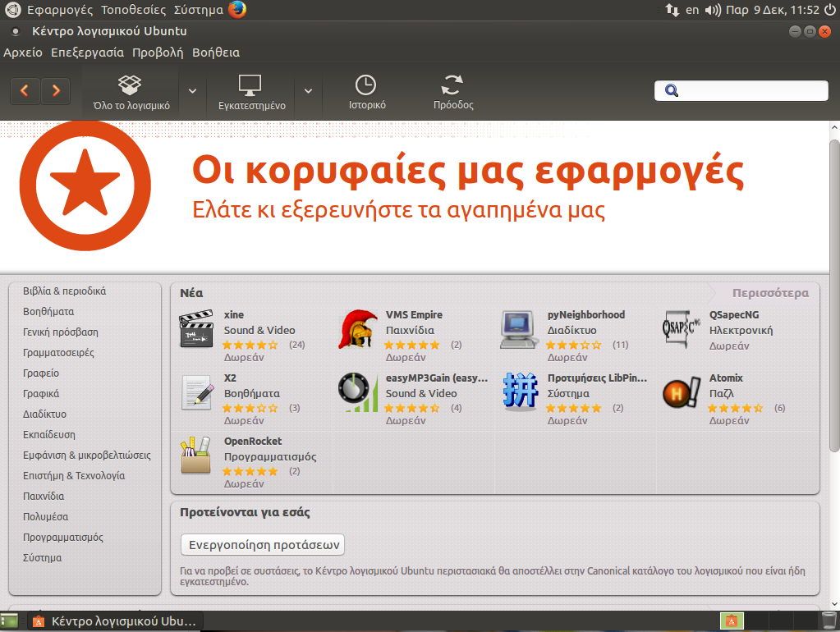Click the QSapecNG app icon
Screen dimensions: 840x632
coord(681,329)
